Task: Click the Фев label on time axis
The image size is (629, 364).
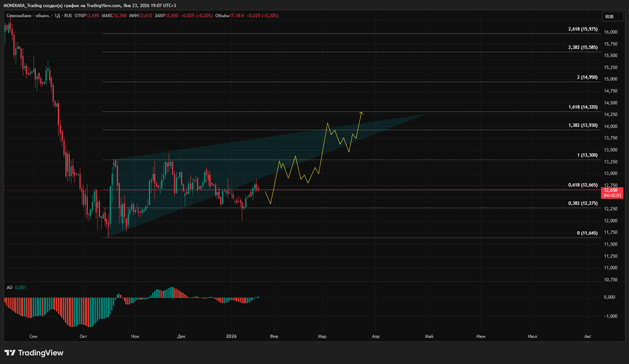Action: [x=274, y=336]
